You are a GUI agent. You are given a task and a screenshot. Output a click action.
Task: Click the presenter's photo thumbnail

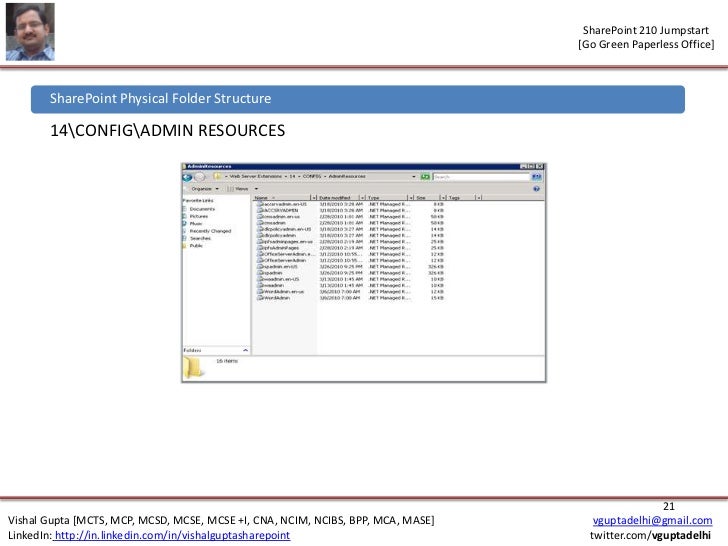(x=30, y=32)
